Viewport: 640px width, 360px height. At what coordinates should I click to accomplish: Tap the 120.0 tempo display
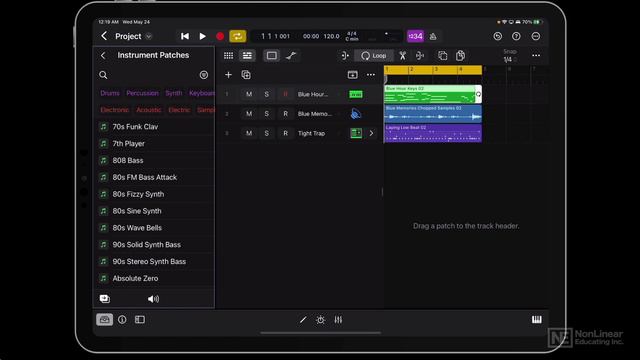(x=331, y=36)
